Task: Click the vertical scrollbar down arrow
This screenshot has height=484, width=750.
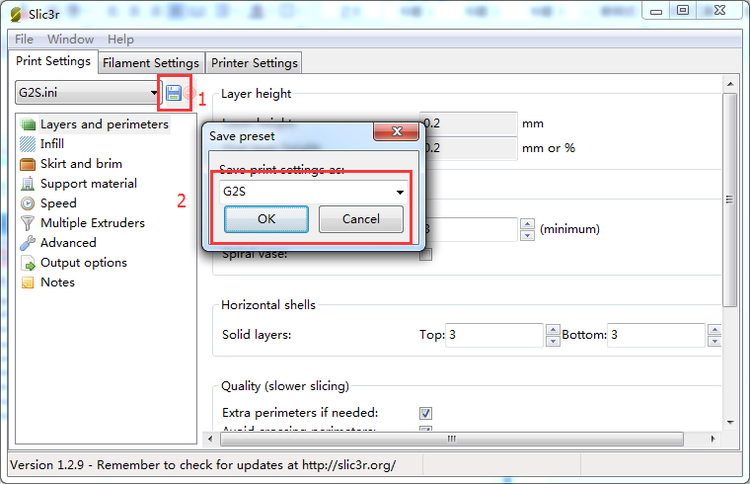Action: (730, 422)
